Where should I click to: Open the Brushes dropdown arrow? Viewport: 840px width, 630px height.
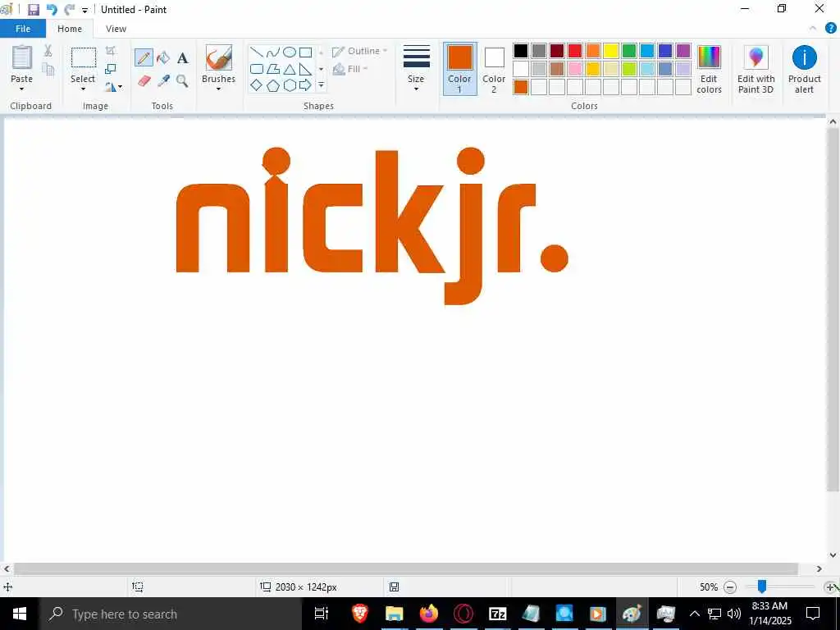pos(218,89)
